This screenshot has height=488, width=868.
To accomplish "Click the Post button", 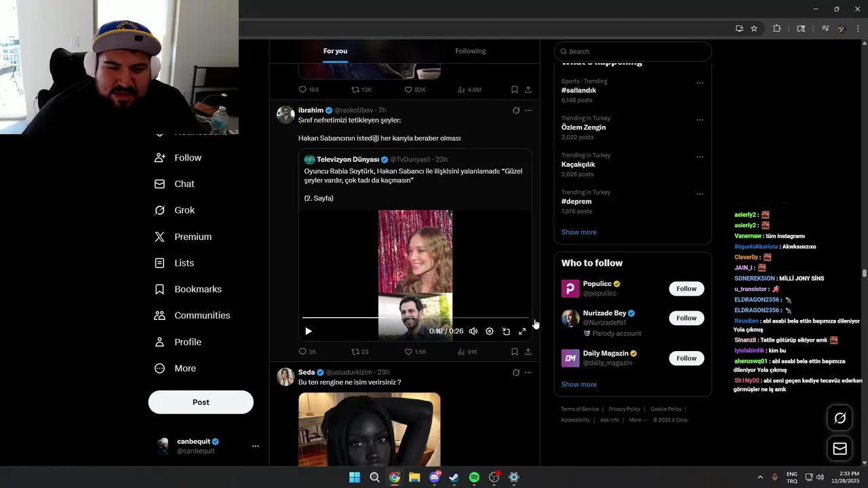I will (x=201, y=402).
